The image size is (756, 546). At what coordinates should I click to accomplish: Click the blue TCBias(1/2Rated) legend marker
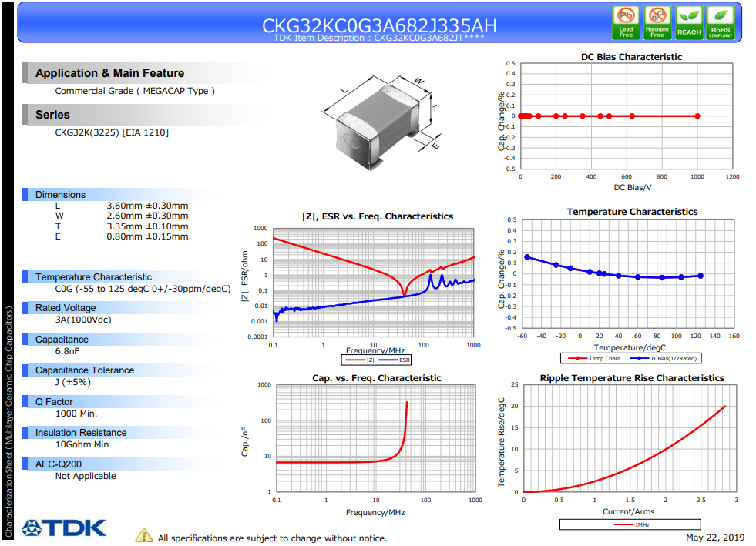pos(640,359)
